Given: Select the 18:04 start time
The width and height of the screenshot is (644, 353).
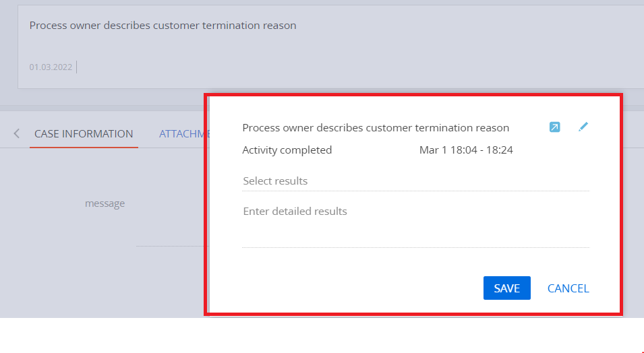Looking at the screenshot, I should pos(464,150).
